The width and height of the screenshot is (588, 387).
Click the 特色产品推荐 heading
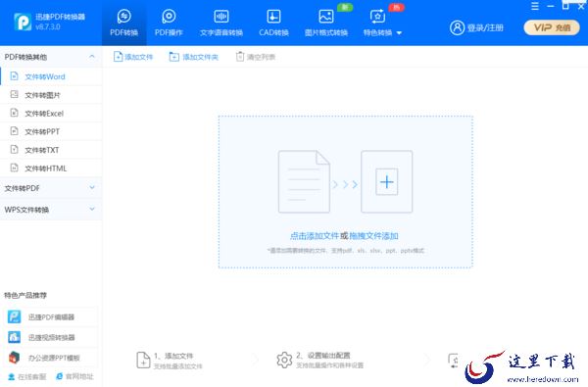(25, 295)
